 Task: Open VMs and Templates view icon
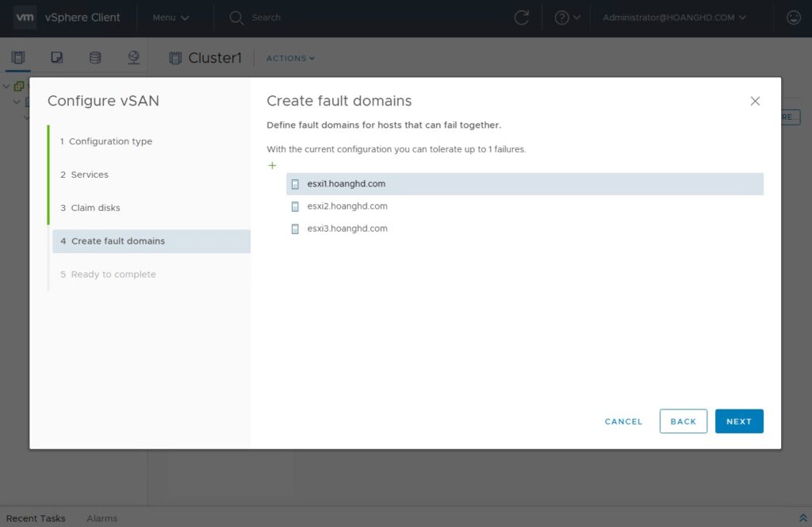(57, 57)
